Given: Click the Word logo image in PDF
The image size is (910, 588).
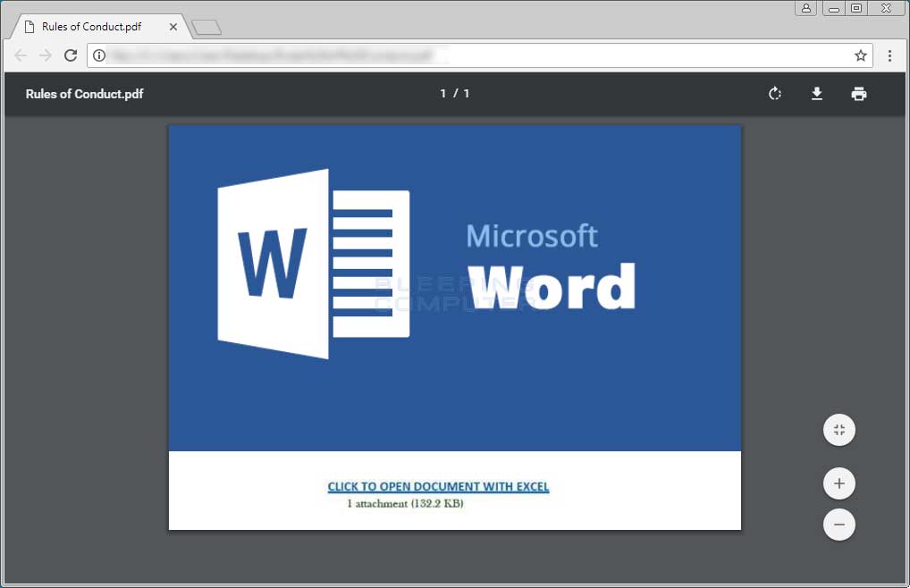Looking at the screenshot, I should pos(314,264).
